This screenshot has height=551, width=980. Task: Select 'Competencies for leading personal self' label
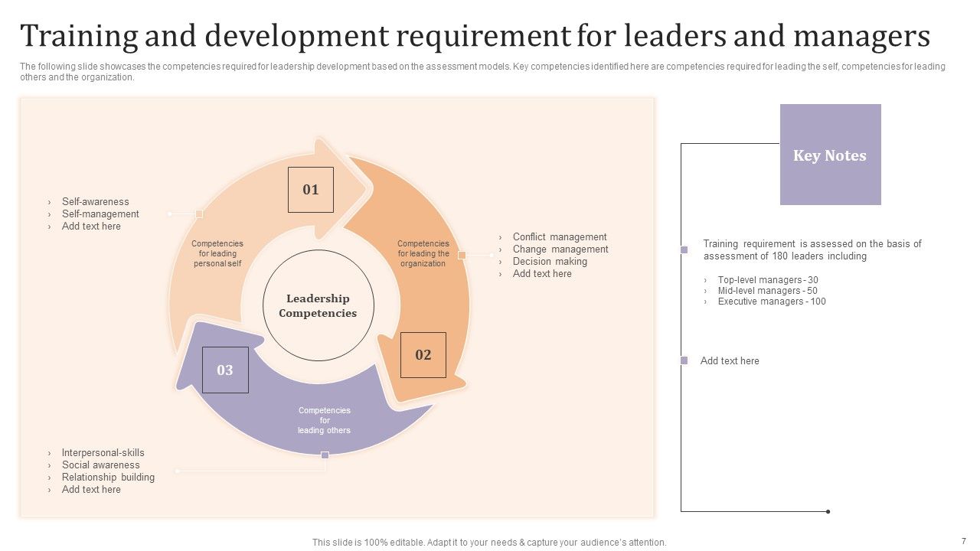(217, 253)
